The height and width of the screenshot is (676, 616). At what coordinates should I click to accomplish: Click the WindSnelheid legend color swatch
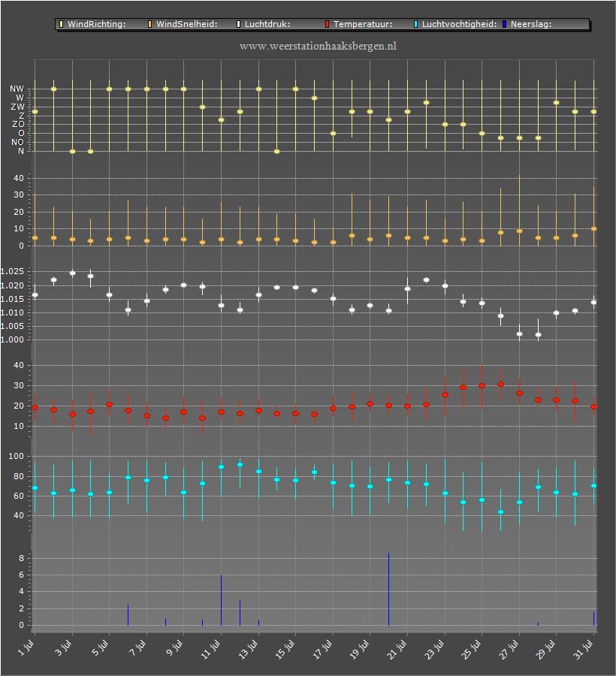coord(150,24)
